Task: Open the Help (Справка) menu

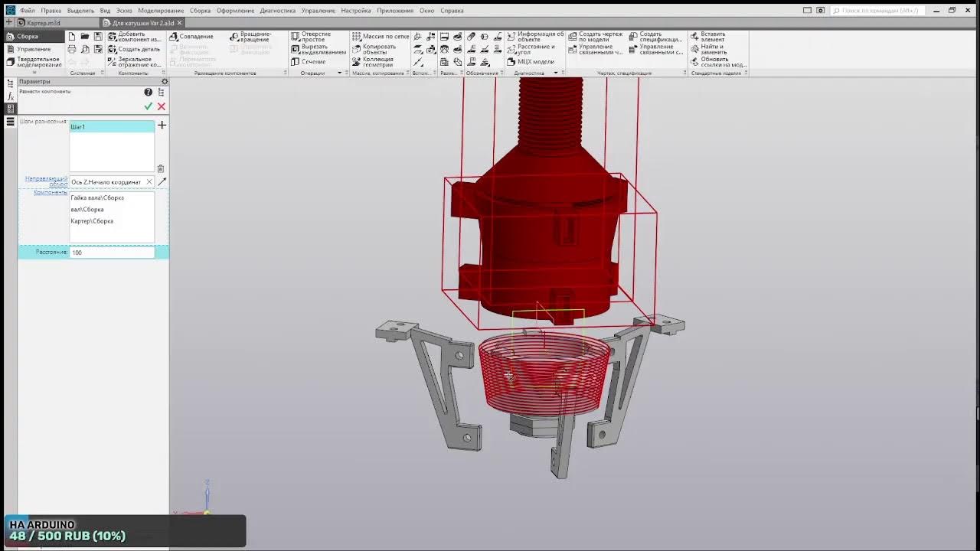Action: coord(452,11)
